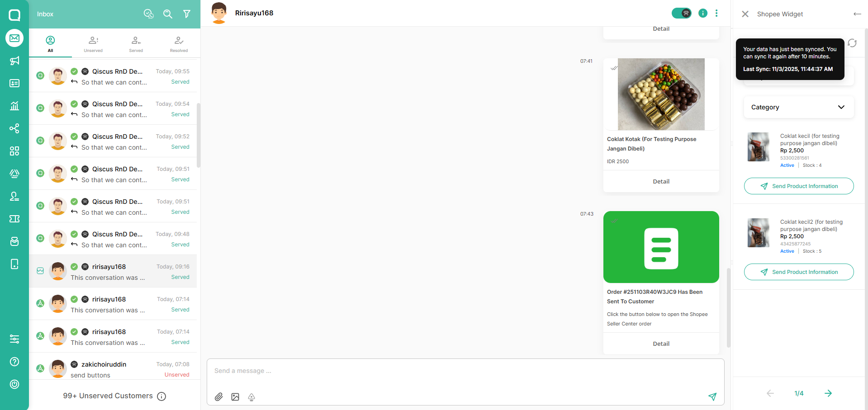Open Coklat kecil product thumbnail
The width and height of the screenshot is (868, 410).
pyautogui.click(x=759, y=147)
